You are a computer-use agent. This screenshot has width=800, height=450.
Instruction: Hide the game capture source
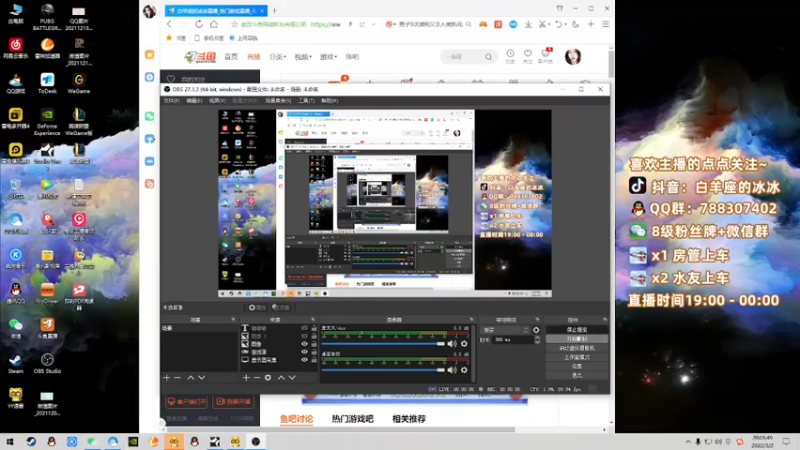305,352
